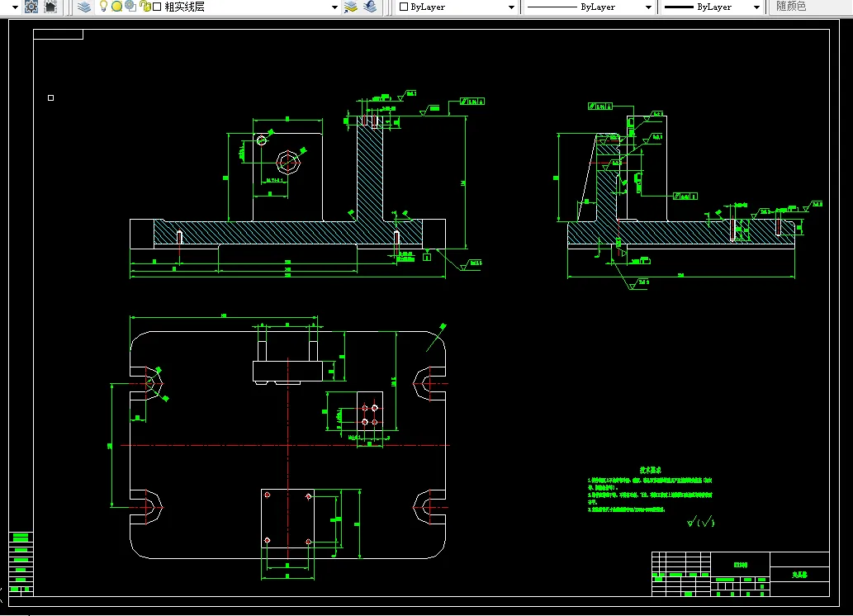Expand the ByLayer linetype dropdown
This screenshot has width=853, height=616.
(x=648, y=7)
